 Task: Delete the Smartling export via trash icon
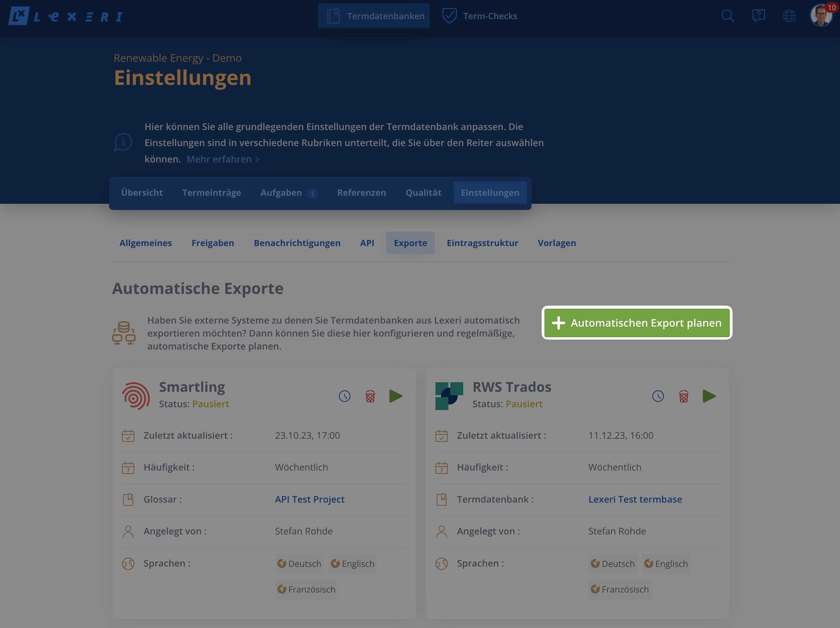(x=370, y=396)
